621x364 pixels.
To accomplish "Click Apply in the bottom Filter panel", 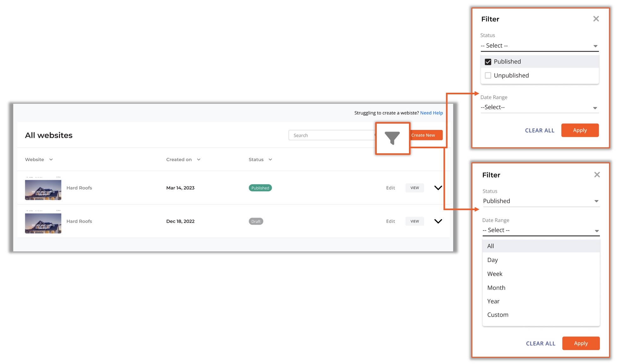I will 581,343.
